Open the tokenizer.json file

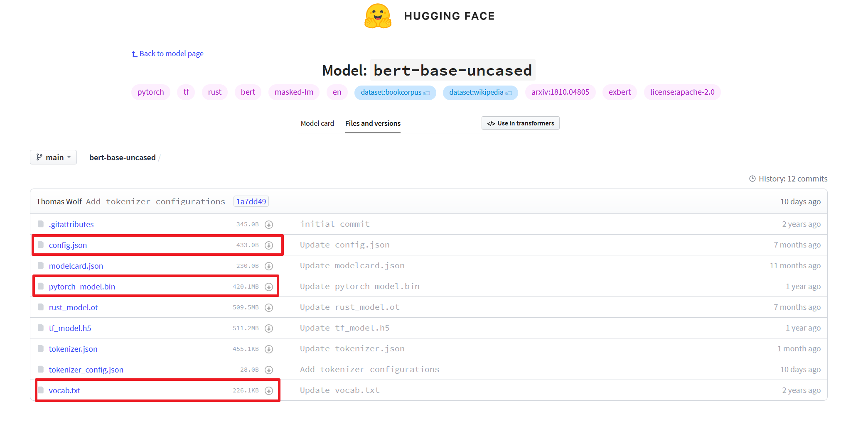(73, 349)
